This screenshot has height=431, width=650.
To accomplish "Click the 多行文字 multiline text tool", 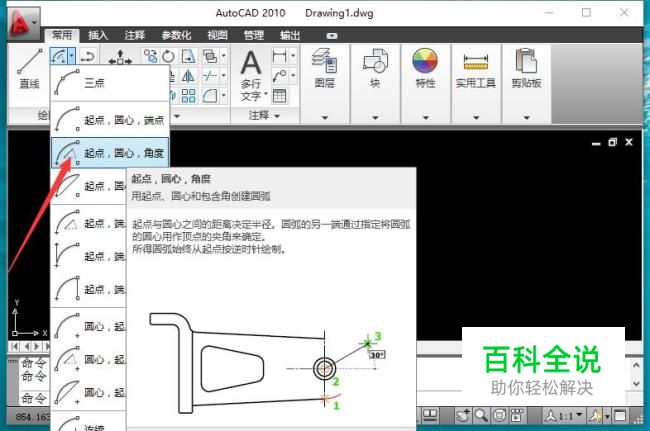I will [251, 75].
